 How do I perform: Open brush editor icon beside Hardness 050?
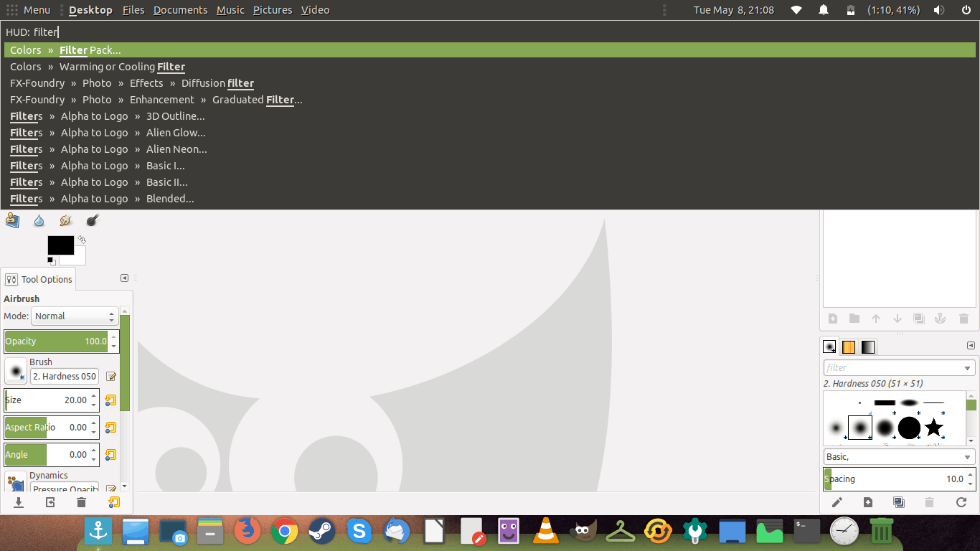(x=111, y=376)
